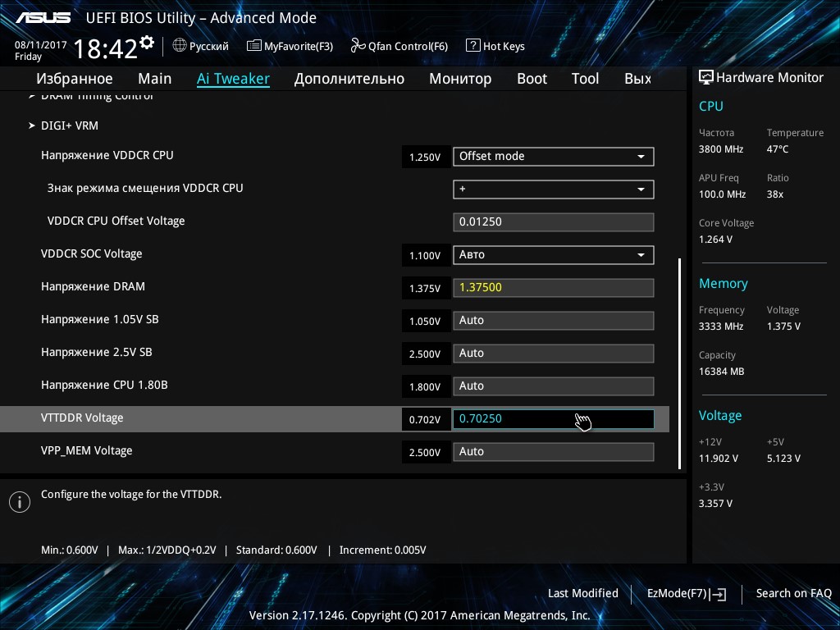Click the Core Voltage 1.264 V reading
The width and height of the screenshot is (840, 630).
coord(715,240)
